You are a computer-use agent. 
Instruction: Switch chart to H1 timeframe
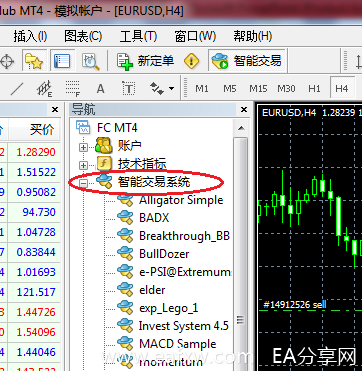point(314,89)
